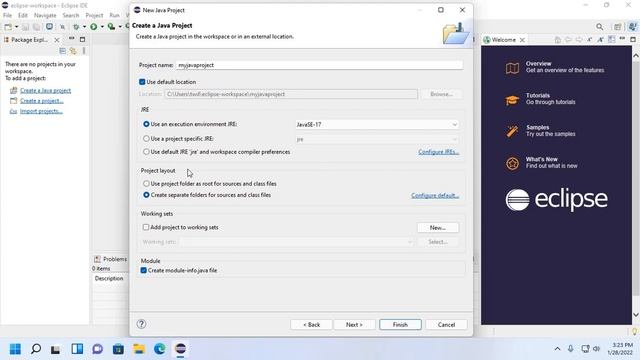Show hidden system tray icons chevron
The height and width of the screenshot is (360, 640).
pos(557,349)
